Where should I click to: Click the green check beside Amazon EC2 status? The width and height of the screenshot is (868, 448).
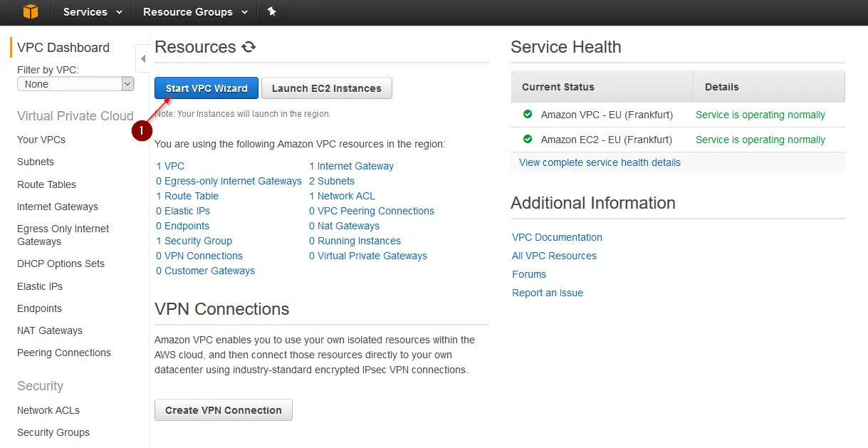click(528, 139)
